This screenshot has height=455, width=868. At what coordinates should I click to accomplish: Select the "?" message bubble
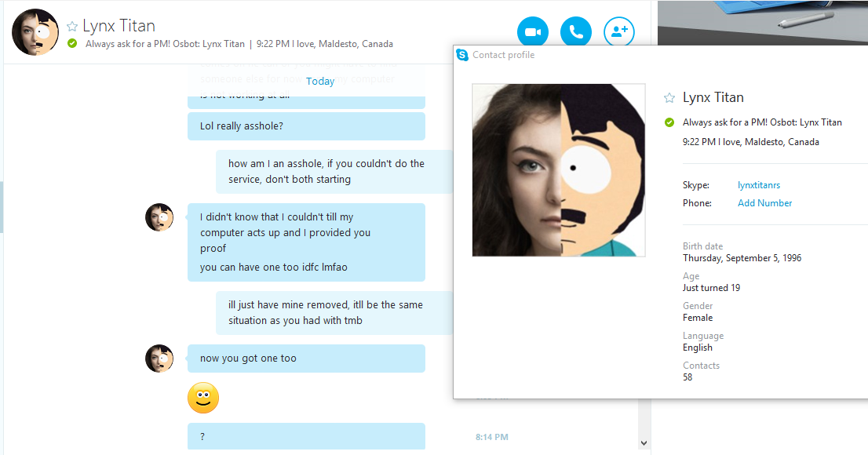tap(306, 436)
